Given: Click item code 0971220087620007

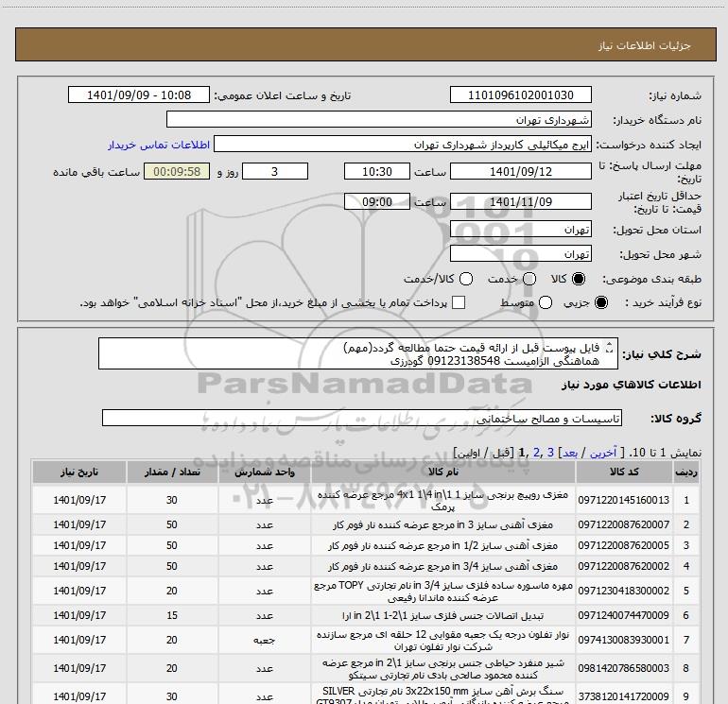Looking at the screenshot, I should 624,524.
